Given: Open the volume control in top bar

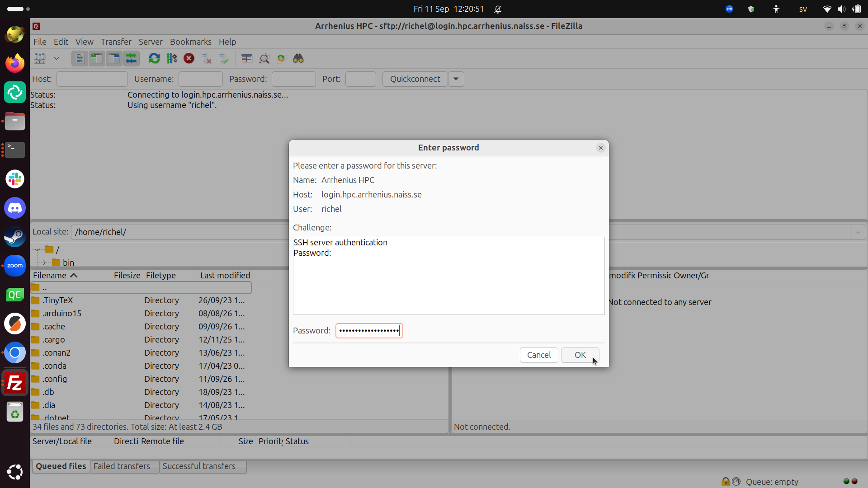Looking at the screenshot, I should pyautogui.click(x=841, y=9).
